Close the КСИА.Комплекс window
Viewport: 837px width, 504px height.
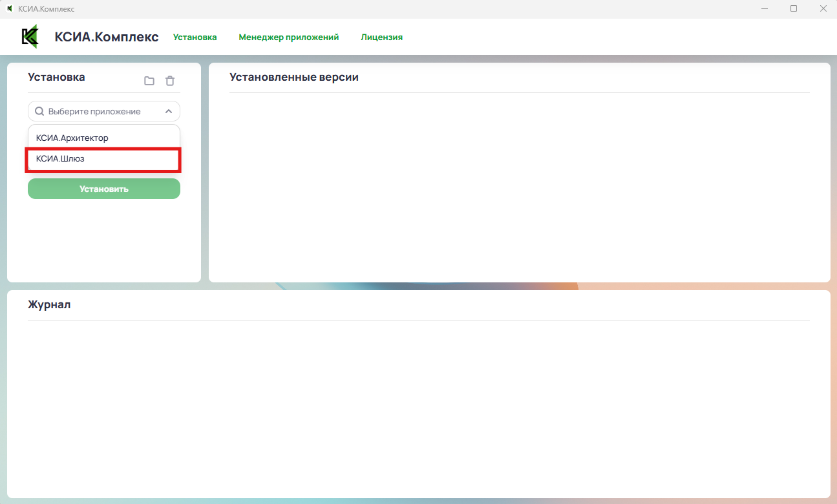(823, 8)
